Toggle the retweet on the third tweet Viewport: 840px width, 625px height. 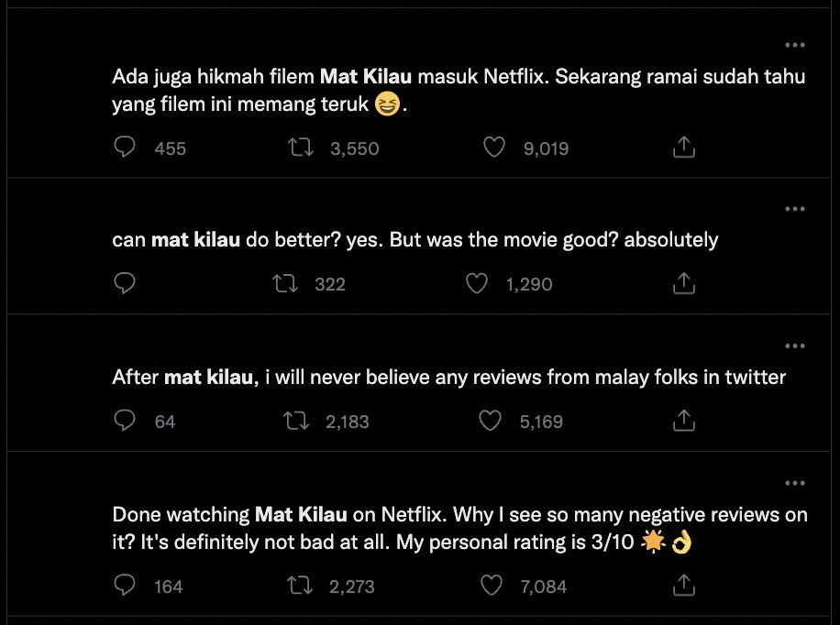click(295, 421)
